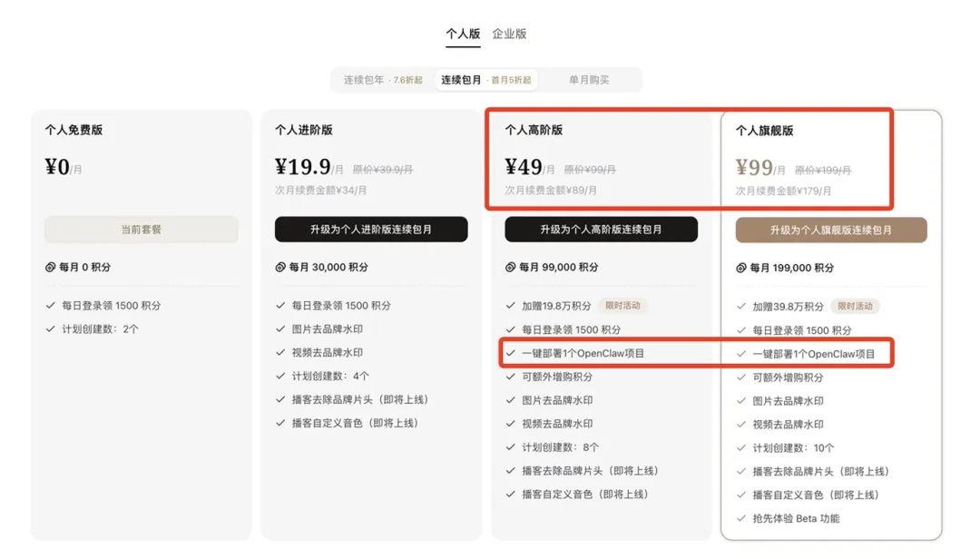This screenshot has width=980, height=559.
Task: Select the 连续包月 billing option
Action: click(x=486, y=80)
